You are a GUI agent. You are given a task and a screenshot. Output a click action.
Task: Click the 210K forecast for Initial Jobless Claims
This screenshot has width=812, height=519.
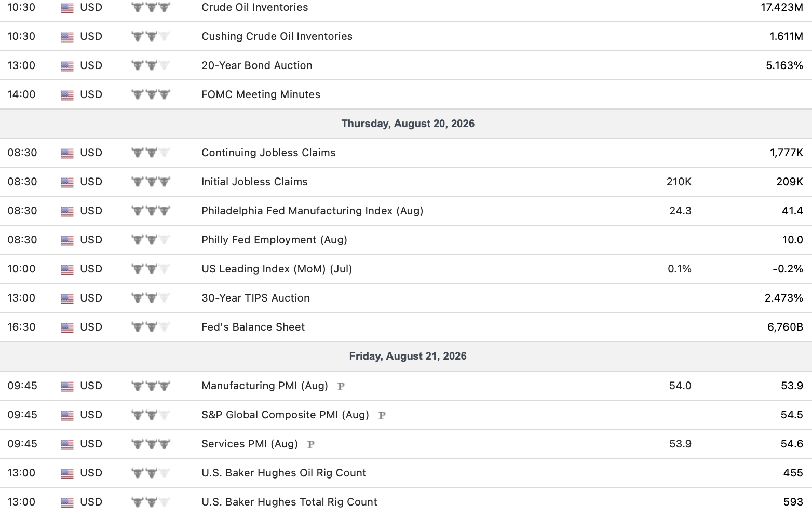tap(679, 182)
